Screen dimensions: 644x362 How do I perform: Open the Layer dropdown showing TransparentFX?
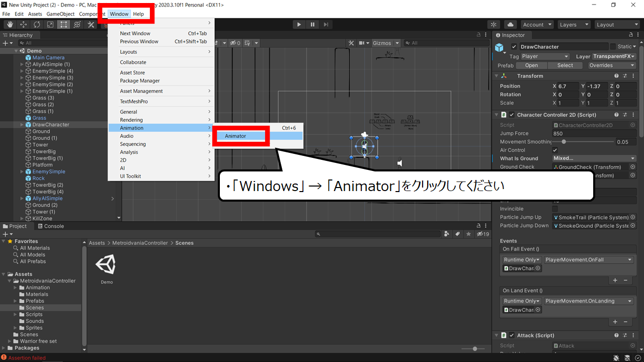click(x=614, y=56)
